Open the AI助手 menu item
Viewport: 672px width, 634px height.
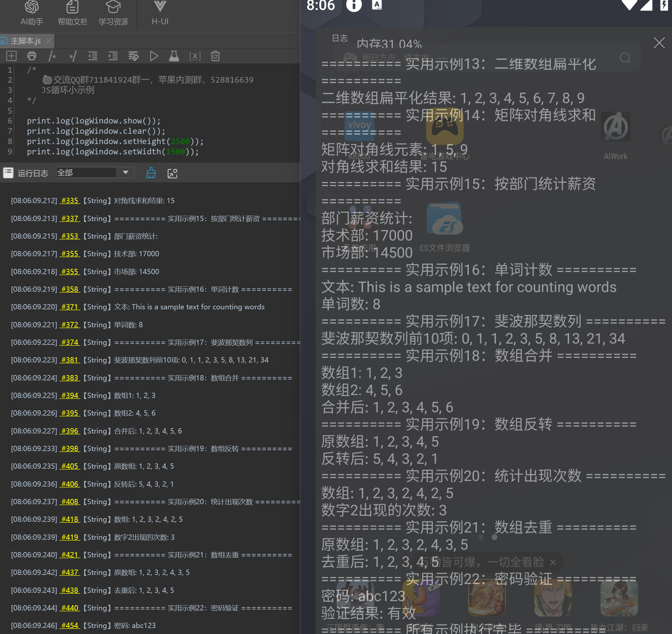coord(32,14)
